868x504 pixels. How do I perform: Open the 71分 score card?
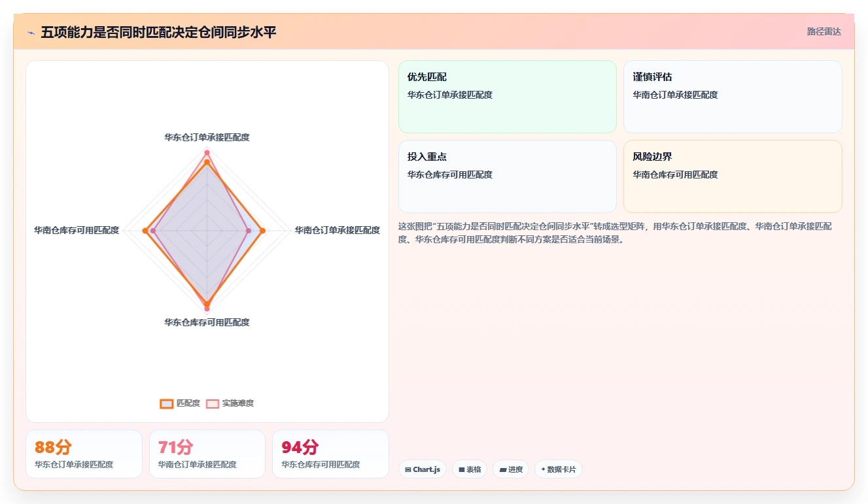[207, 454]
